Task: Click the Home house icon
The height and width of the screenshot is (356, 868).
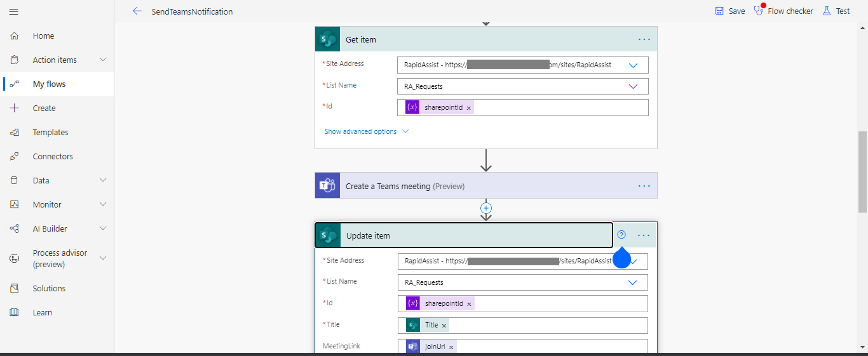Action: 15,36
